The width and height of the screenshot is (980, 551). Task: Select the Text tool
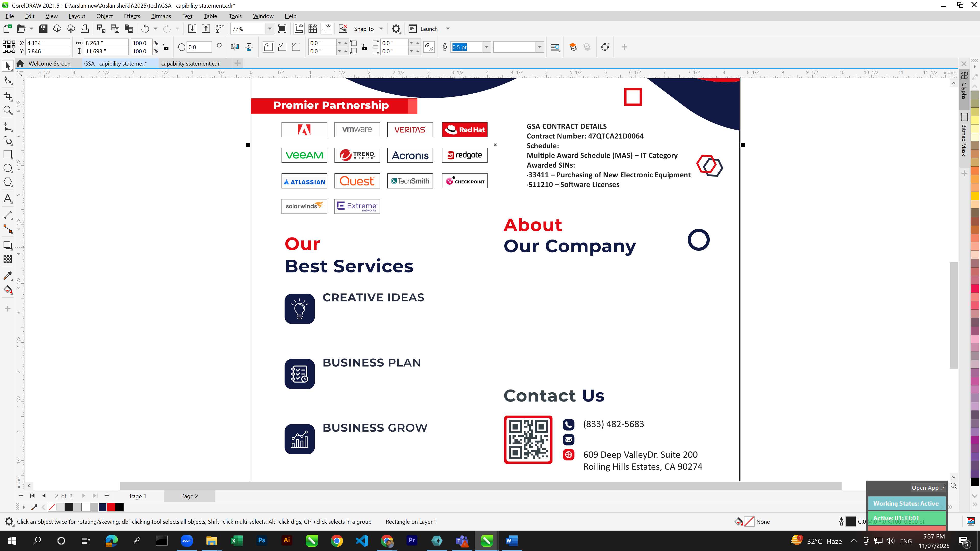pos(8,198)
